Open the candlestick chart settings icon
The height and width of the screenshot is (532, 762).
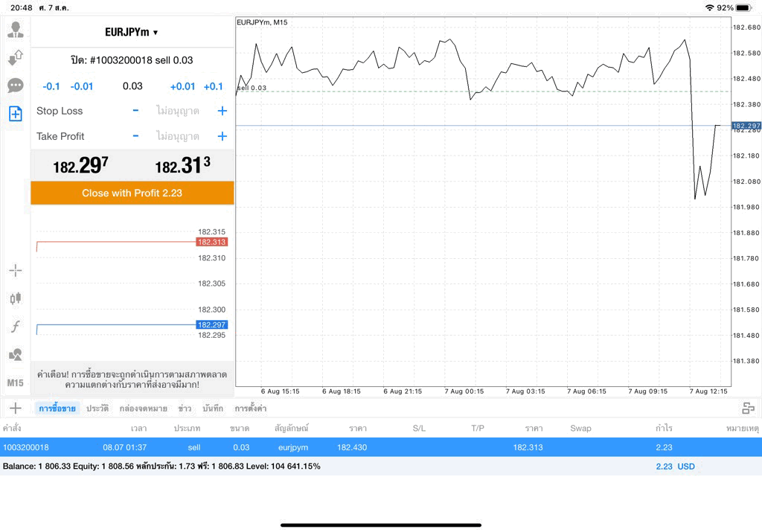pos(16,298)
